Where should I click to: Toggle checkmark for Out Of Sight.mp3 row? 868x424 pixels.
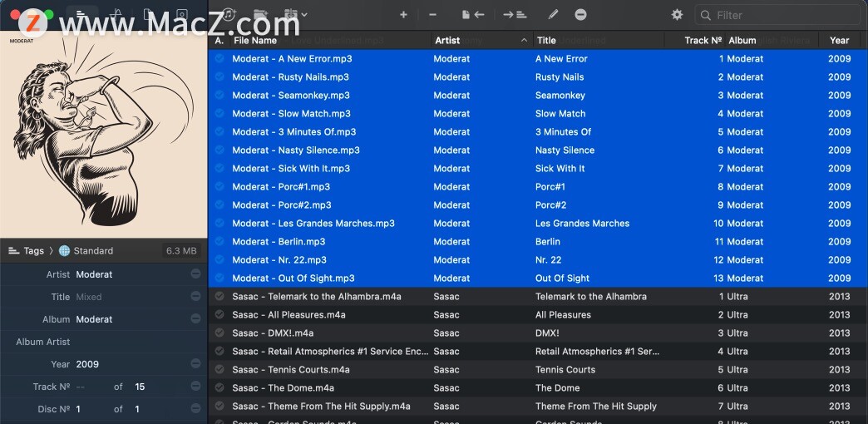(219, 278)
